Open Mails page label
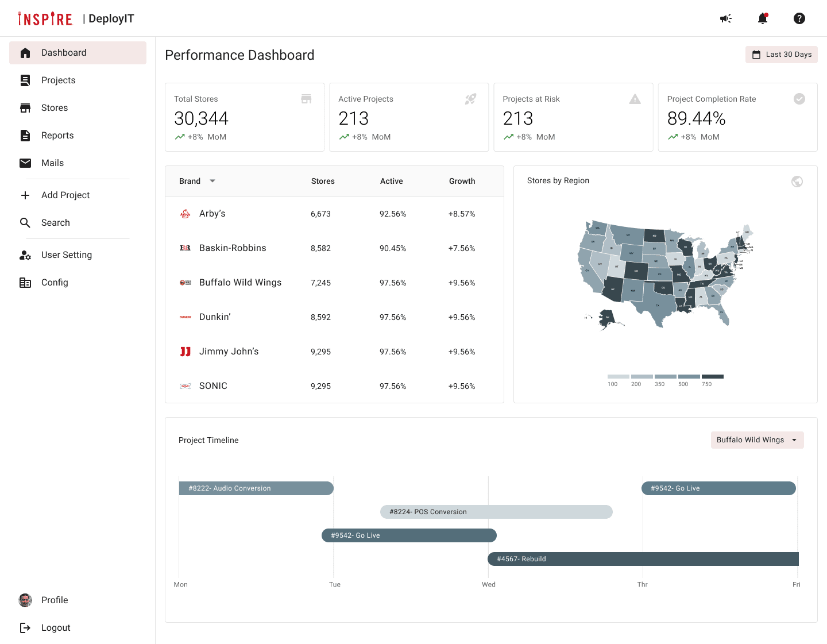827x644 pixels. (x=53, y=163)
